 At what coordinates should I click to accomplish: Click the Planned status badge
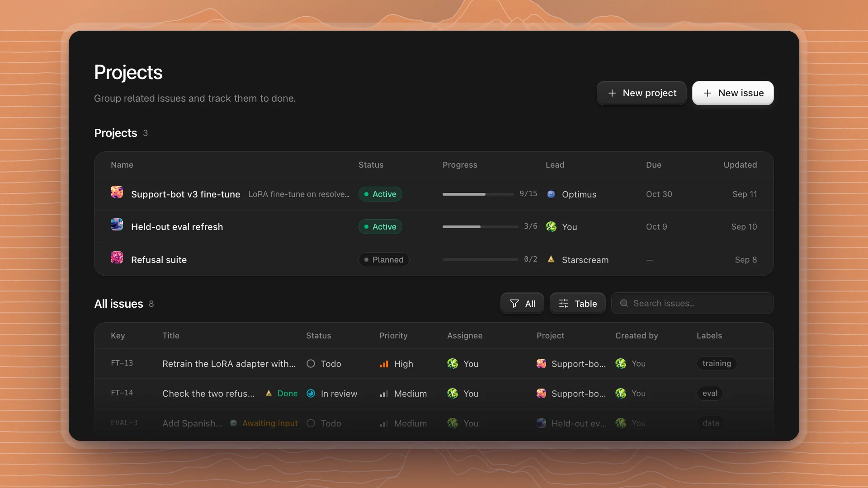384,260
